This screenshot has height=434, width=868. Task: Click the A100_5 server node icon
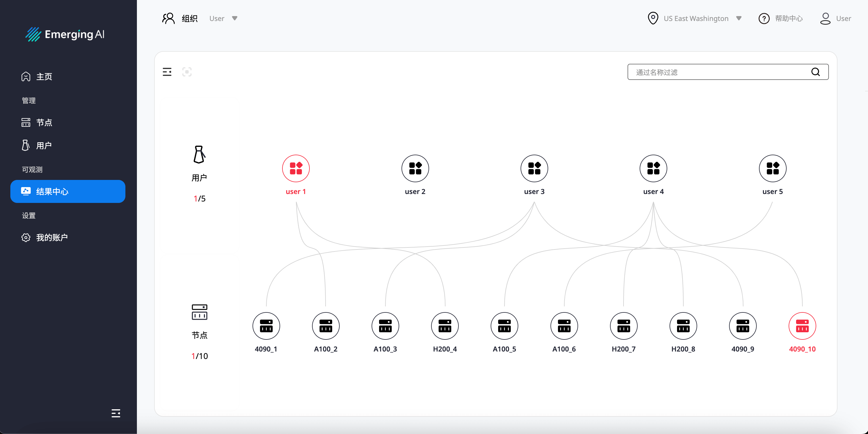point(504,326)
